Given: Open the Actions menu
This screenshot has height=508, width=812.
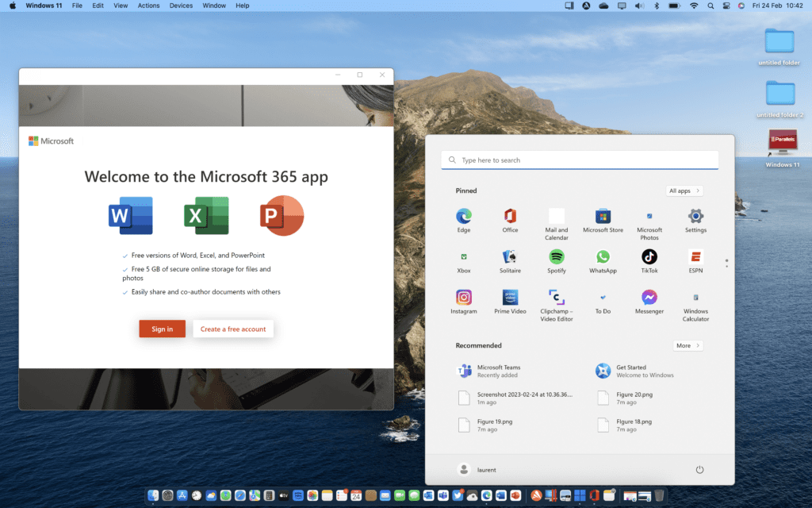Looking at the screenshot, I should pyautogui.click(x=148, y=6).
